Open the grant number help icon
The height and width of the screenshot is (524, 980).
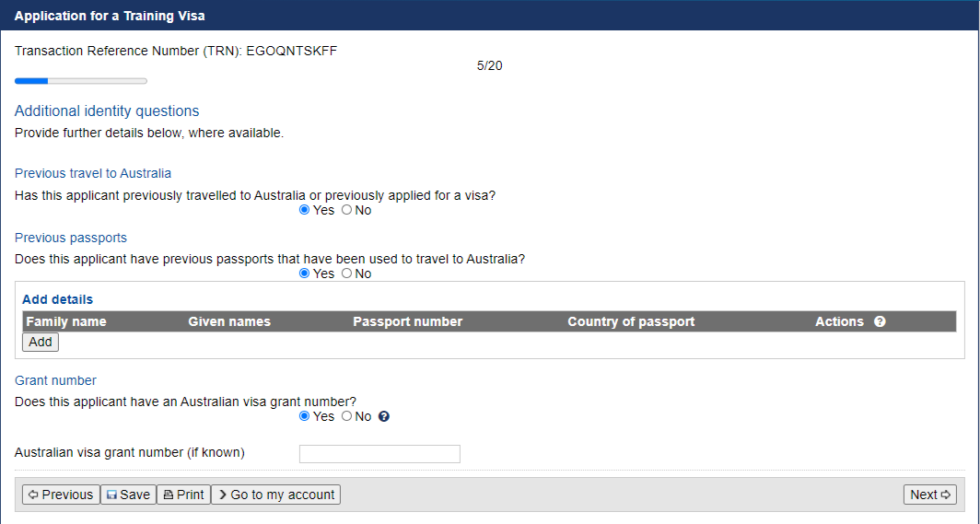pos(384,416)
